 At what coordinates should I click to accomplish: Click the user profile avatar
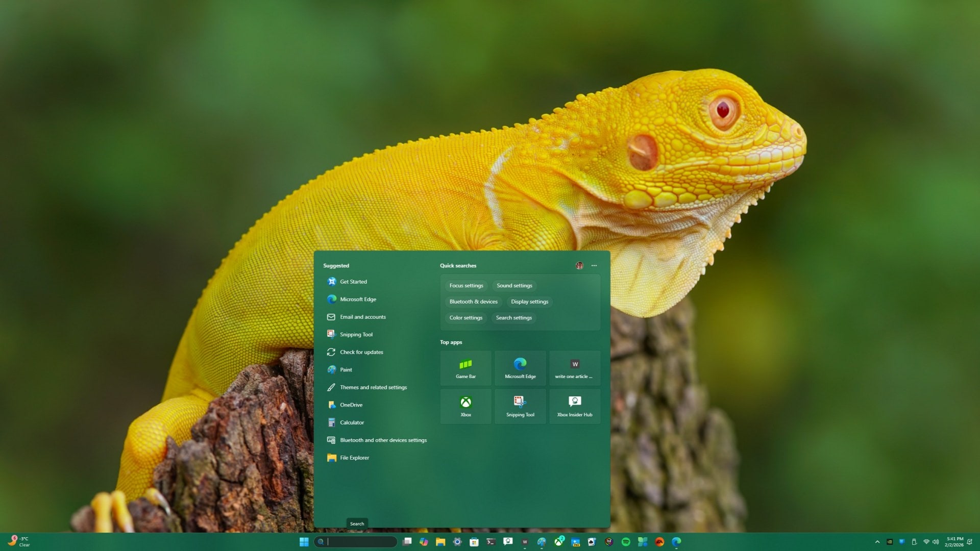579,265
